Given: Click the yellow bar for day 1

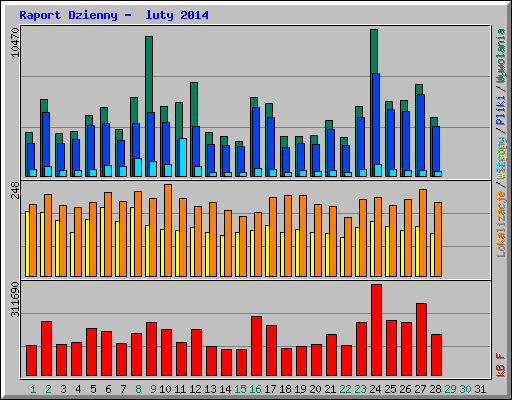Looking at the screenshot, I should click(27, 244).
